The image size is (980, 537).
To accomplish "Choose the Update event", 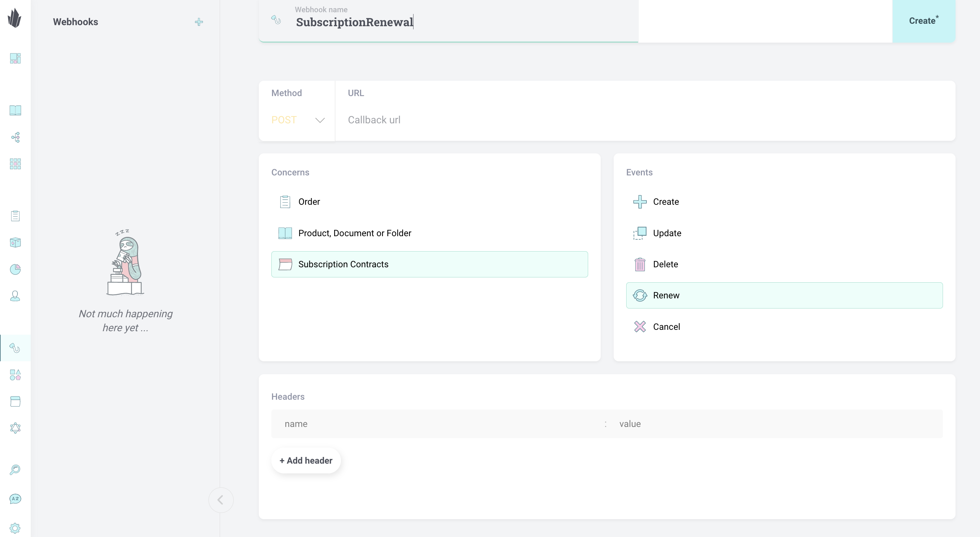I will 784,233.
